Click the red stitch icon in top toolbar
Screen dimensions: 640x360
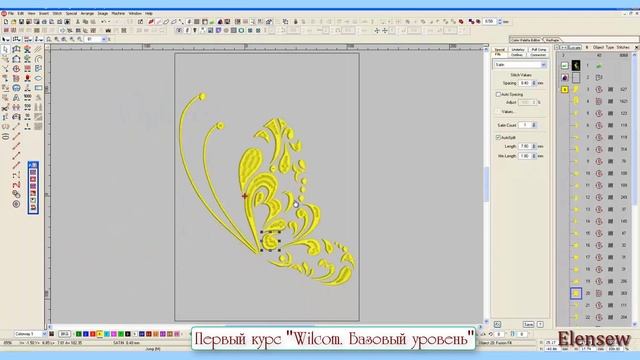point(151,22)
